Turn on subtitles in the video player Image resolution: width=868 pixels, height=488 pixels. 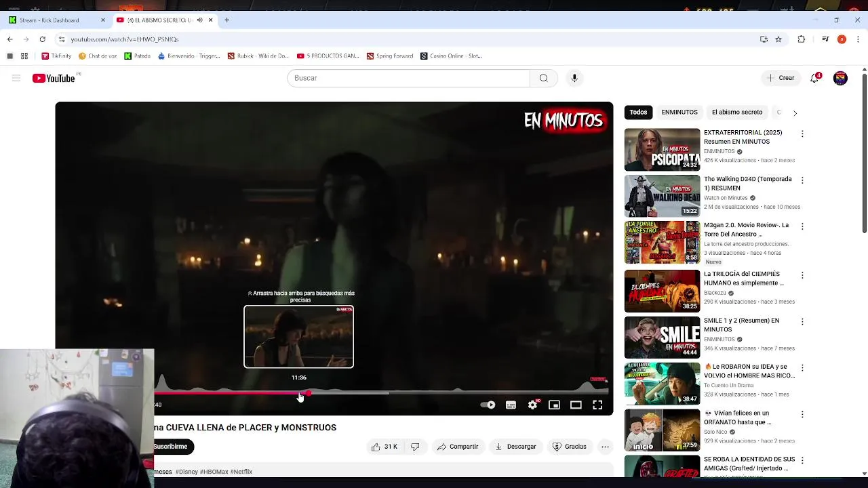click(x=511, y=405)
